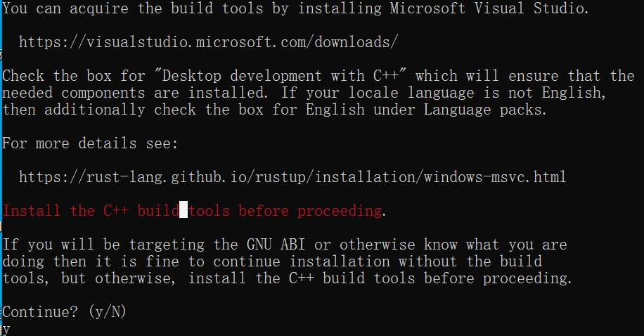Click the typed 'y' response at bottom
Viewport: 644px width, 336px height.
[6, 329]
